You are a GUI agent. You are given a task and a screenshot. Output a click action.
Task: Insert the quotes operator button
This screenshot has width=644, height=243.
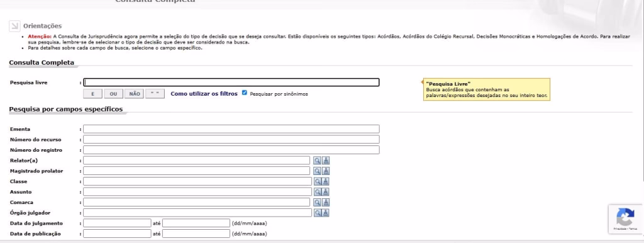(x=155, y=94)
